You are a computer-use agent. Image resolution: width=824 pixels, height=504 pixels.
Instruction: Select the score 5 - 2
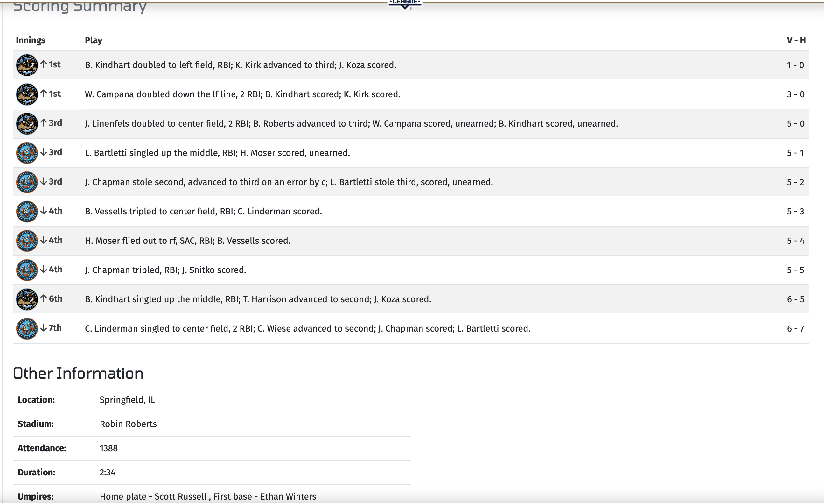point(795,182)
